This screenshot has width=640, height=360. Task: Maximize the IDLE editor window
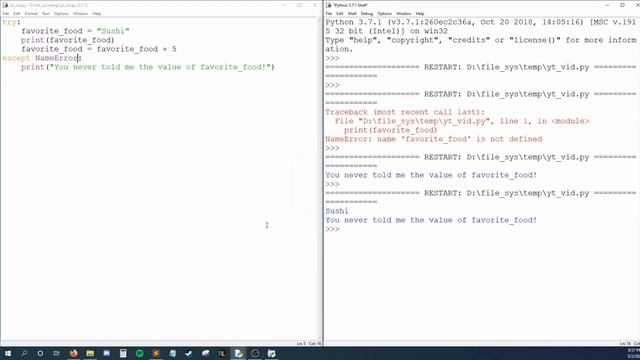300,5
